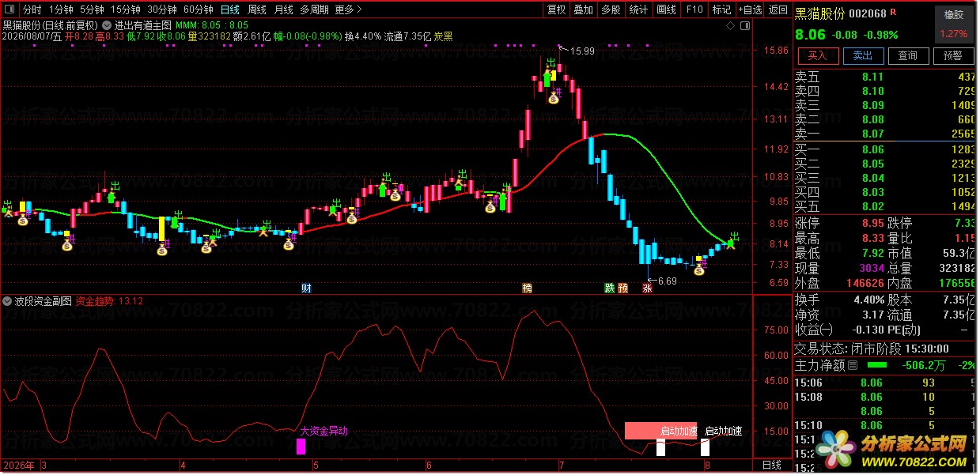This screenshot has width=980, height=475.
Task: Click the green 主力净额 bar
Action: pos(877,366)
